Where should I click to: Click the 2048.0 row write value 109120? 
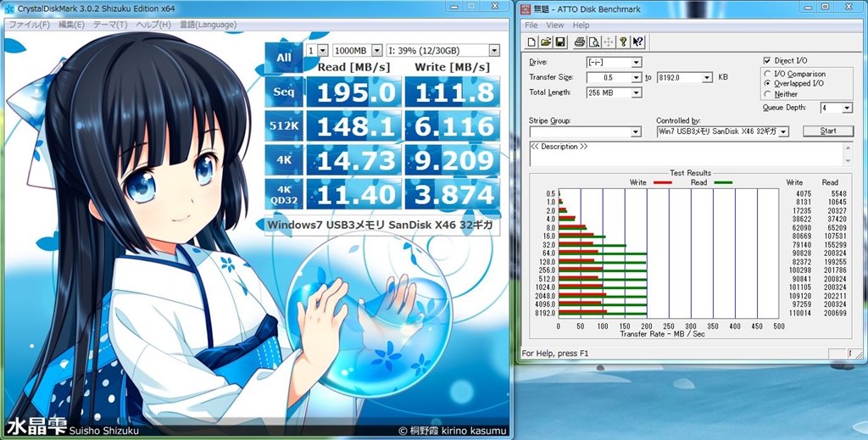(x=800, y=296)
